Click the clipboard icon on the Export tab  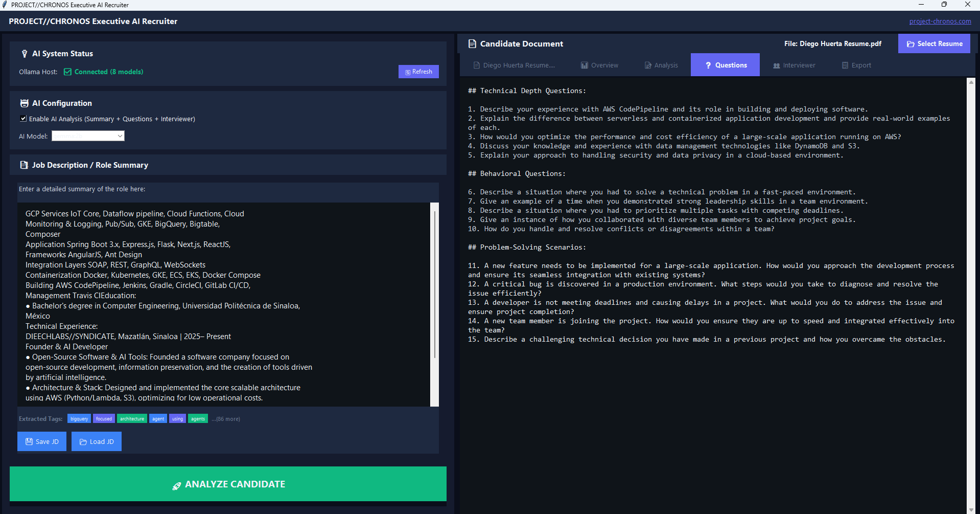pos(844,65)
